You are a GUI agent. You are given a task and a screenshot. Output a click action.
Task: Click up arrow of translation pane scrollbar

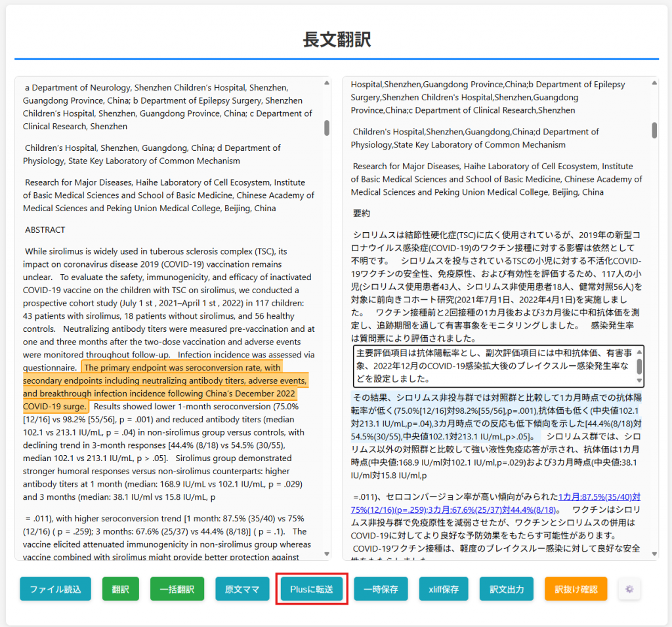click(x=654, y=83)
